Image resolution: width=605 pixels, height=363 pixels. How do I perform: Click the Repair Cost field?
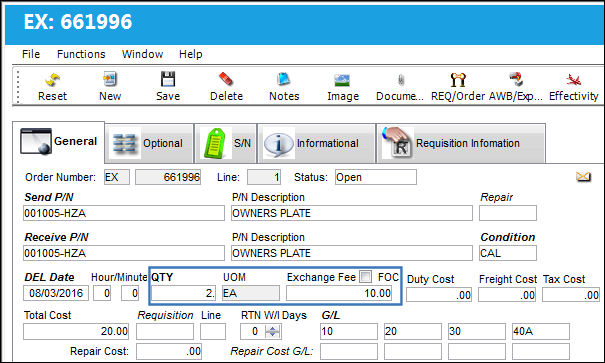tap(169, 351)
